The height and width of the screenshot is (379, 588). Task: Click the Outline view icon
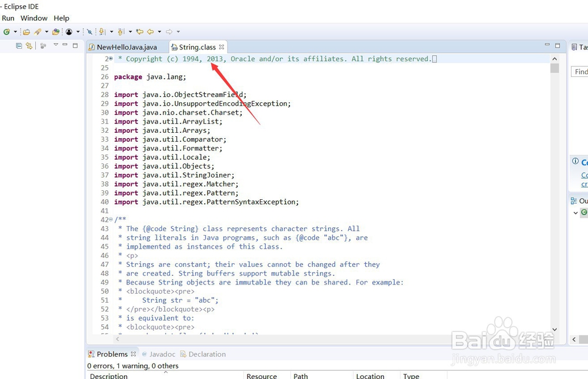(x=574, y=201)
